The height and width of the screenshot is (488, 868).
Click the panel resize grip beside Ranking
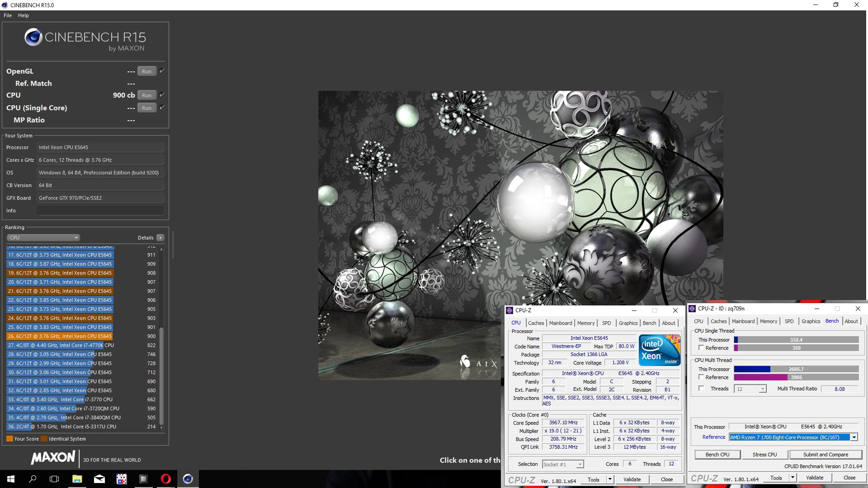click(x=173, y=244)
